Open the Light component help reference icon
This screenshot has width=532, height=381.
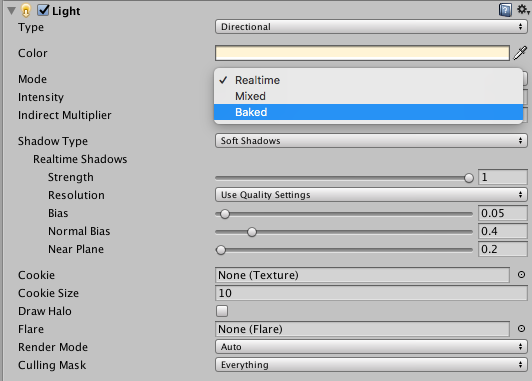pos(505,10)
